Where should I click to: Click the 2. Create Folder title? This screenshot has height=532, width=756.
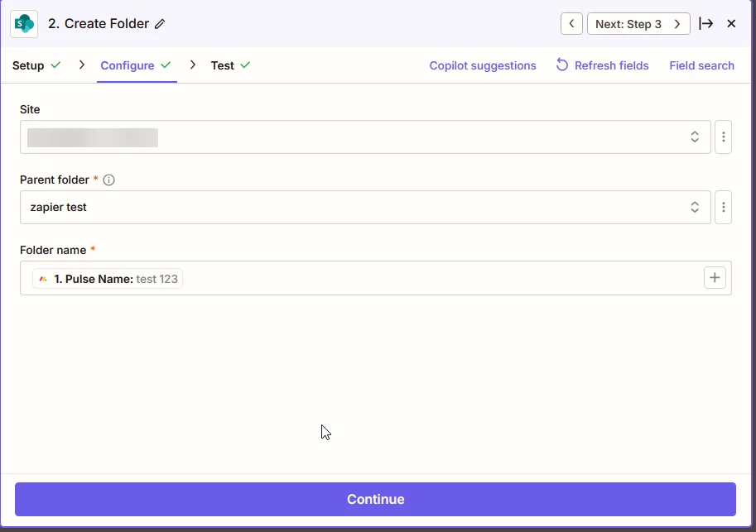(99, 24)
